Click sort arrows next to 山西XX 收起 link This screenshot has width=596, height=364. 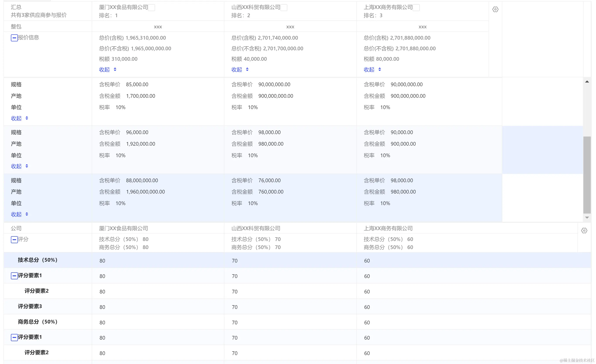[247, 69]
